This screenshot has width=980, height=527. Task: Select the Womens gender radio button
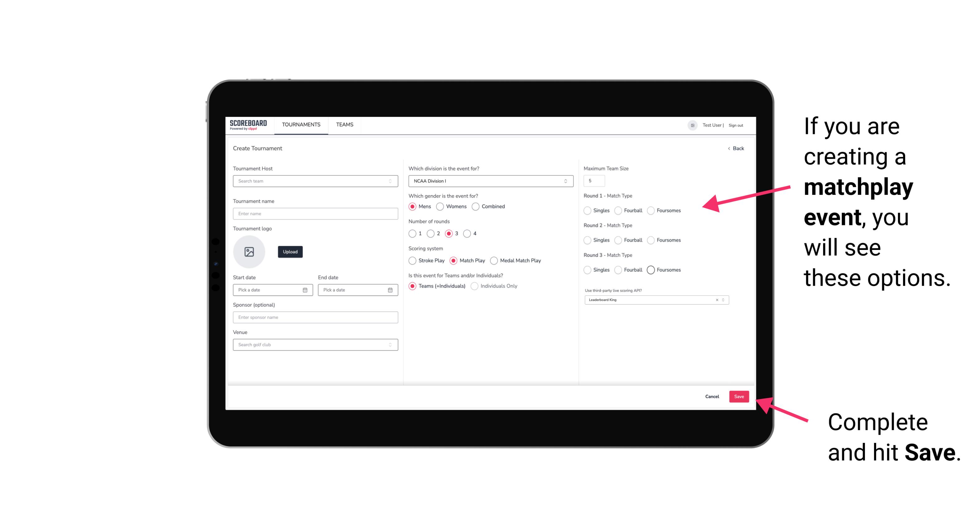pyautogui.click(x=441, y=206)
